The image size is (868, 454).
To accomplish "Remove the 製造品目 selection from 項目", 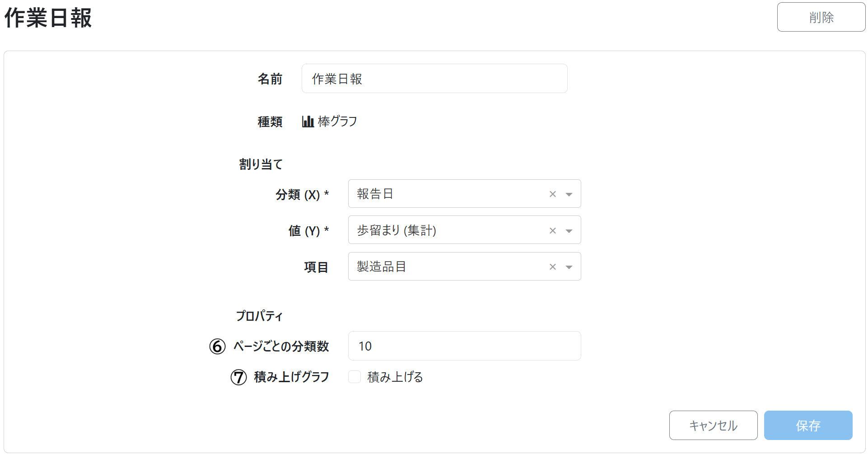I will point(552,267).
